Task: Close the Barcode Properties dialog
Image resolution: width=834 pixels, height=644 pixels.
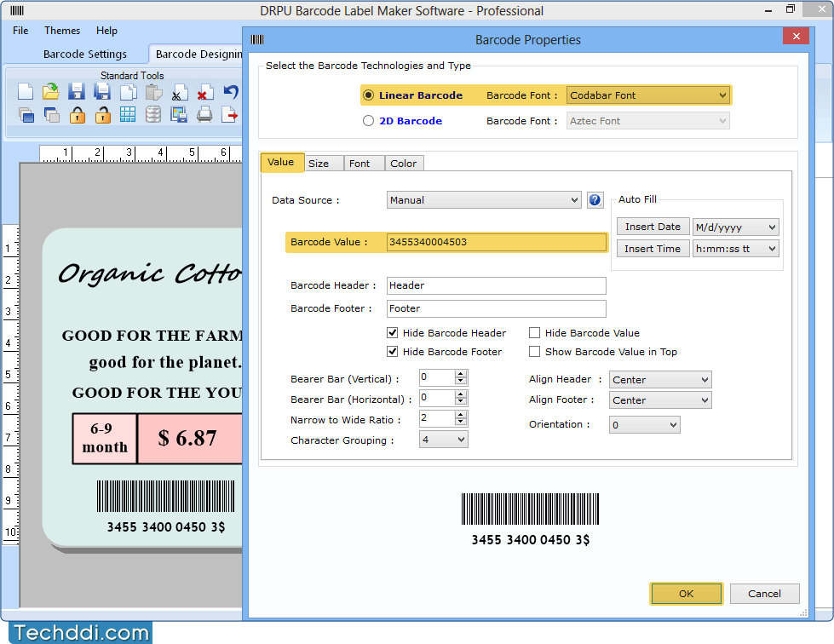Action: tap(796, 36)
